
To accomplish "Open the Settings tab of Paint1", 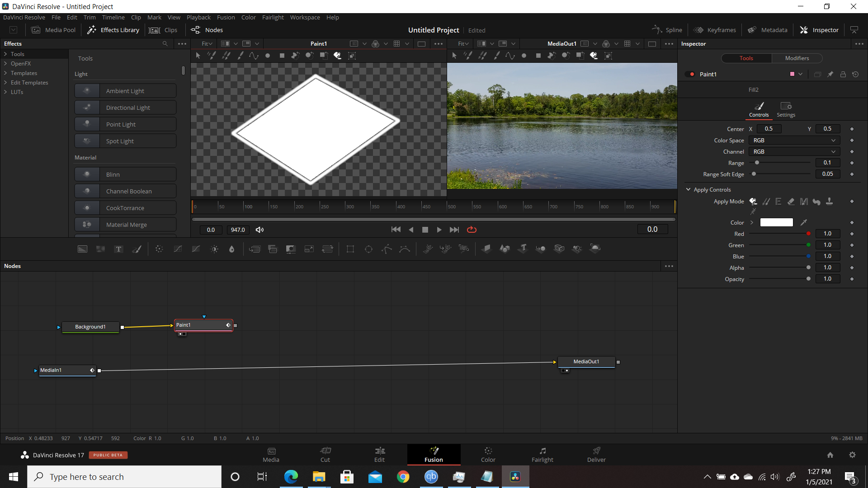I will (786, 109).
